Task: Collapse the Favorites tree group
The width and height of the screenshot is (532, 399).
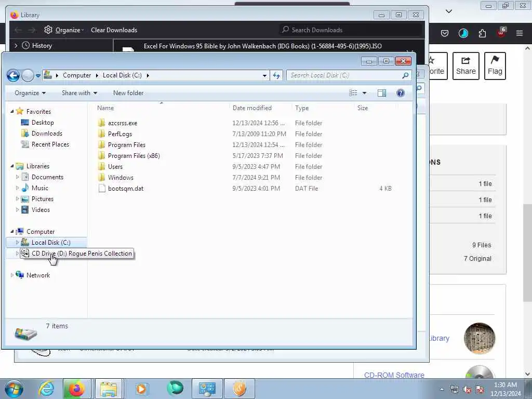Action: coord(12,111)
